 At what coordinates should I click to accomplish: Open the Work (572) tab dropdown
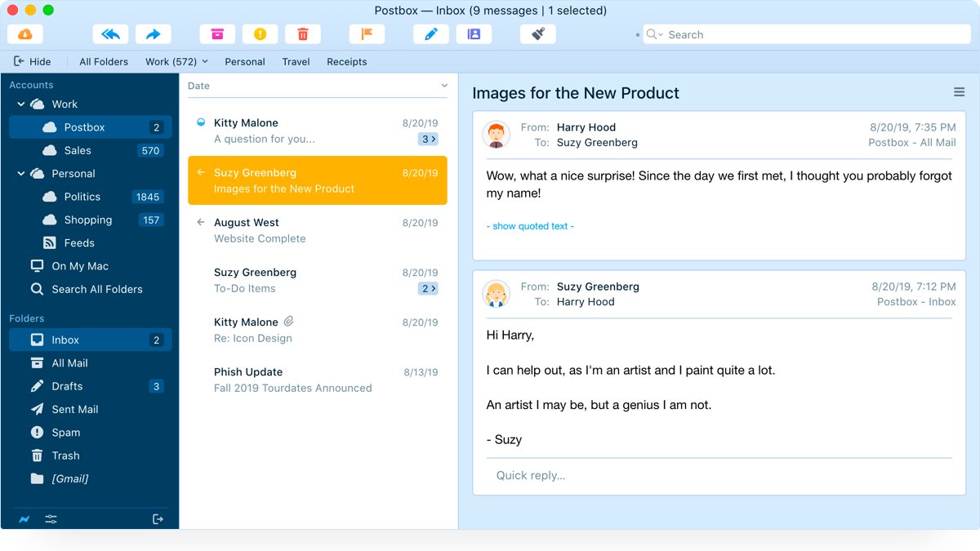click(176, 61)
